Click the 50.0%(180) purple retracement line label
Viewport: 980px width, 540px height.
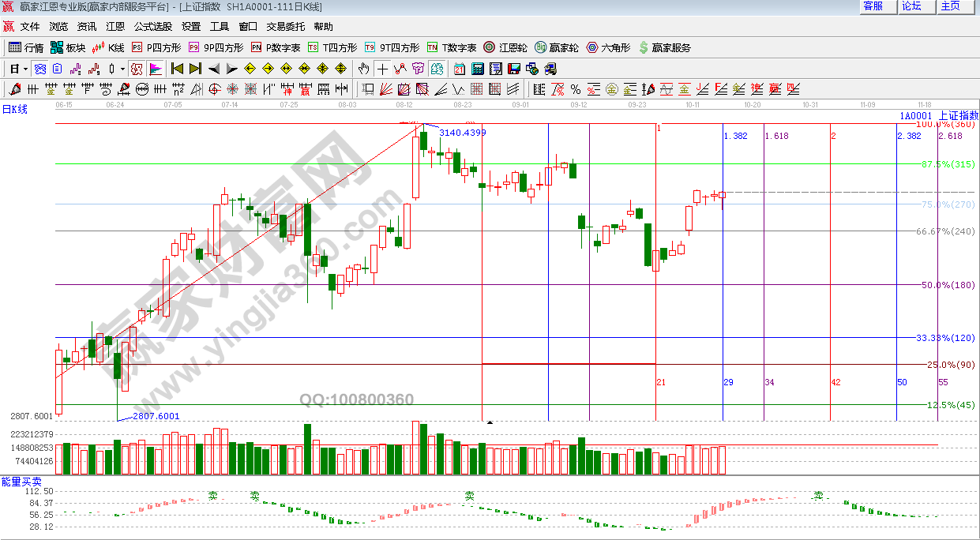[x=948, y=285]
